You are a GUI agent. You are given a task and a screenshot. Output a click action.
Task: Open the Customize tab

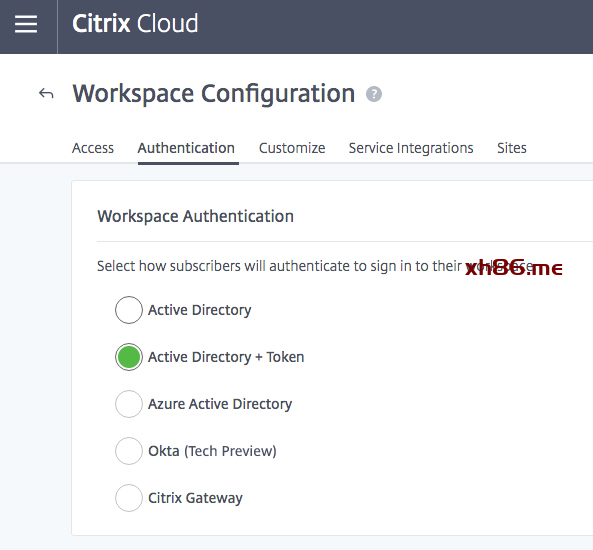click(292, 148)
